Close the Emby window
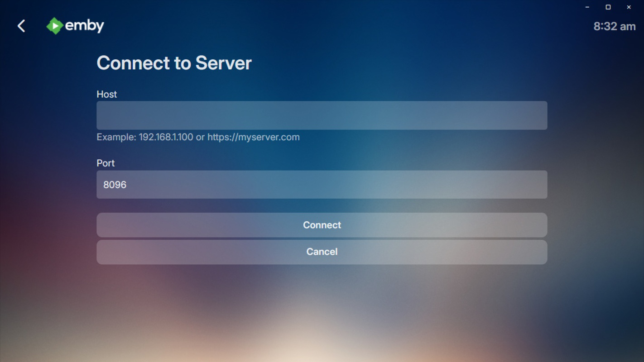The height and width of the screenshot is (362, 644). click(x=629, y=7)
